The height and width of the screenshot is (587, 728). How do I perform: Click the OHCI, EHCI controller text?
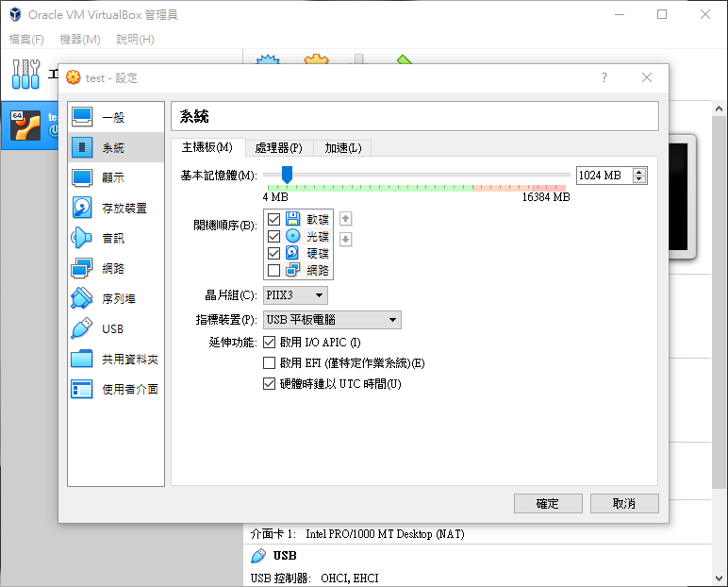coord(350,579)
